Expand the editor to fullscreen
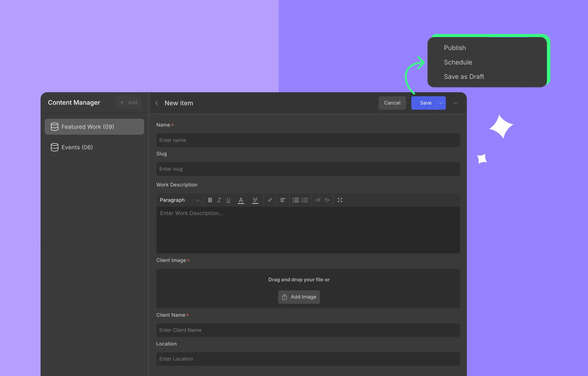588x376 pixels. [340, 200]
